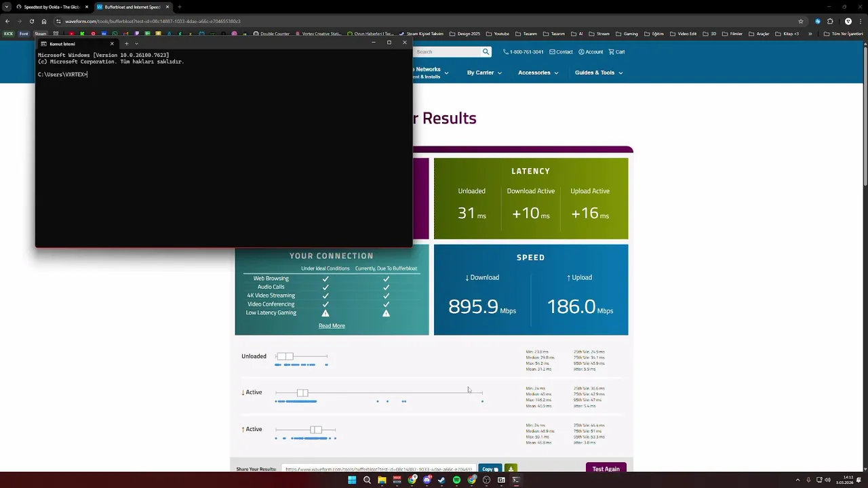Click the site Search input field
The image size is (868, 488).
(447, 52)
